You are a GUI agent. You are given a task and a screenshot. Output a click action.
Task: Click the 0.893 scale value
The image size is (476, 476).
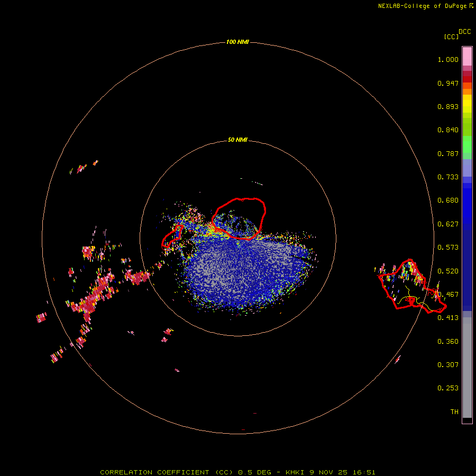pos(448,106)
